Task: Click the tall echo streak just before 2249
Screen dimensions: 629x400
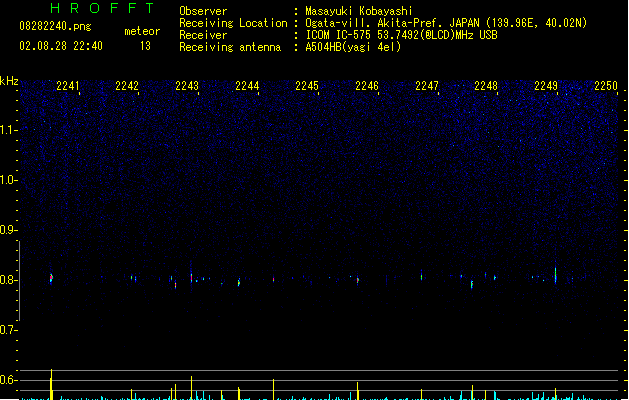Action: 556,275
